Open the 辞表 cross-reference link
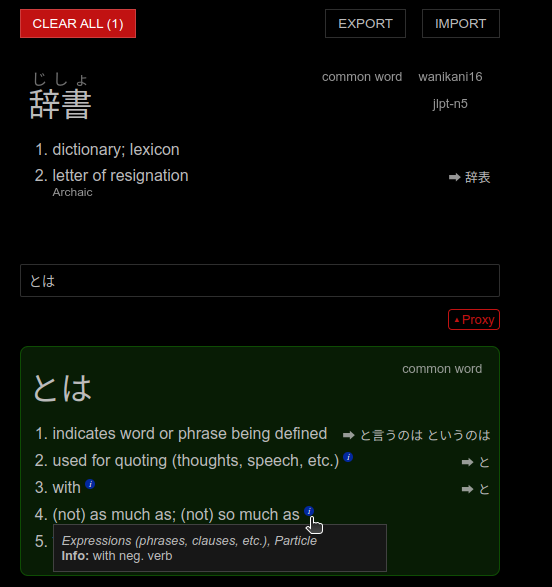Image resolution: width=552 pixels, height=587 pixels. pyautogui.click(x=478, y=177)
